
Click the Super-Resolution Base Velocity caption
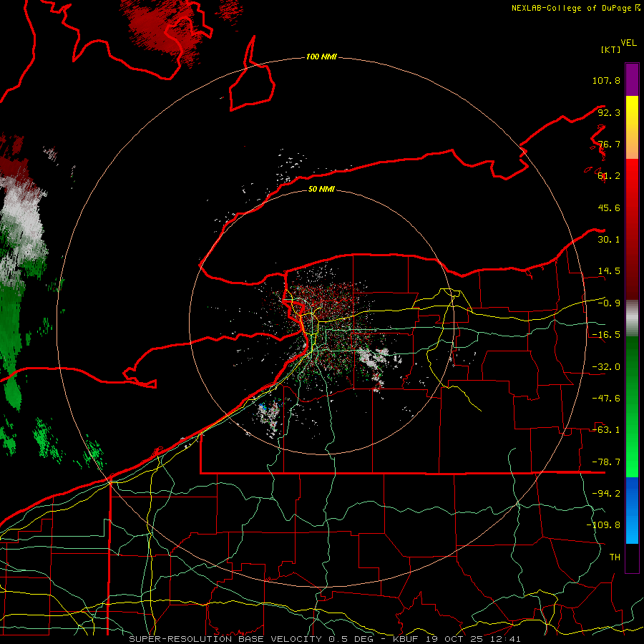coord(325,639)
